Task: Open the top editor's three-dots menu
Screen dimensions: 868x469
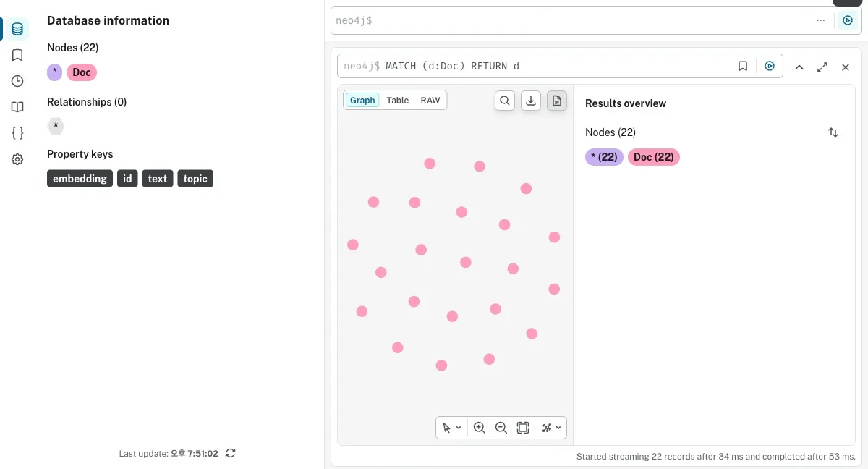Action: [821, 20]
